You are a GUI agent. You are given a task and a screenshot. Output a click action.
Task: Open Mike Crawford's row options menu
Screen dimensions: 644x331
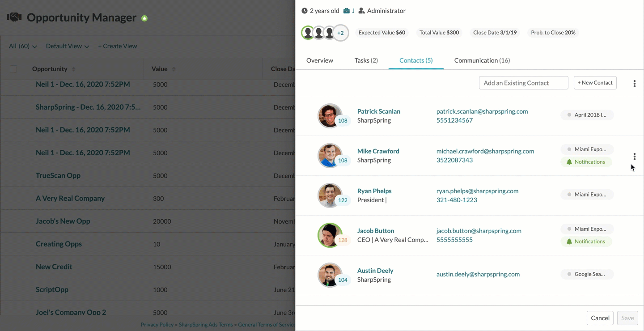(634, 157)
